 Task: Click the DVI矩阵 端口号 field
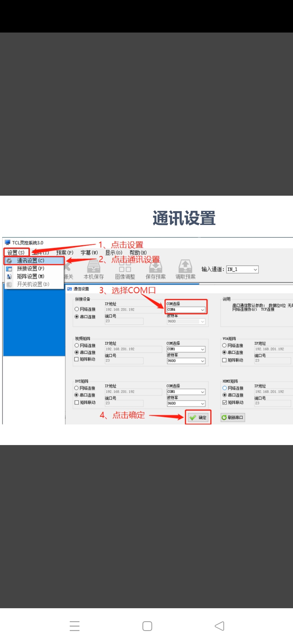(x=124, y=403)
